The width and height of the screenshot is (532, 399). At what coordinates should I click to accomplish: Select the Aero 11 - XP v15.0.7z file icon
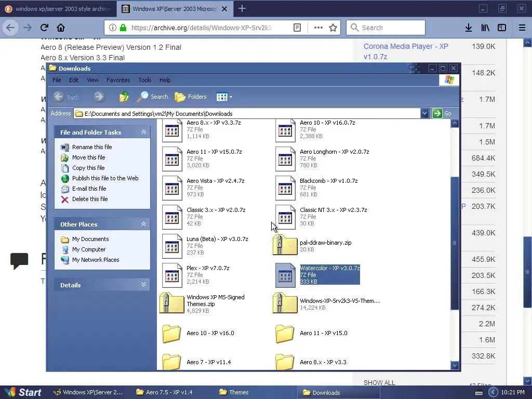tap(172, 159)
